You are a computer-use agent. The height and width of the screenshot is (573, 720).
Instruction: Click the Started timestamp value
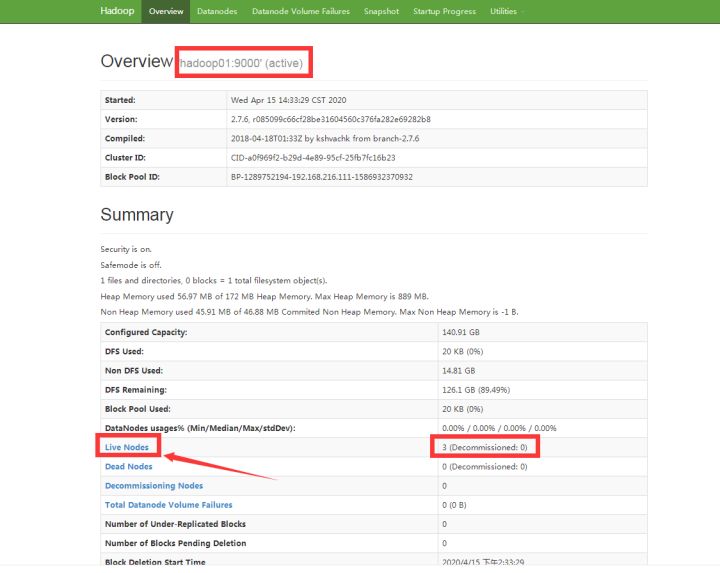(x=288, y=100)
